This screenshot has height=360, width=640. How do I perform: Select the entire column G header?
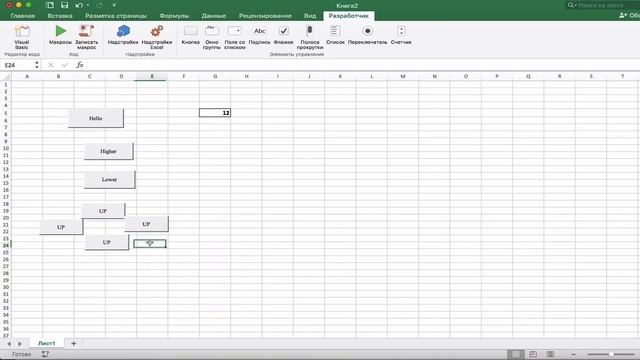[215, 76]
